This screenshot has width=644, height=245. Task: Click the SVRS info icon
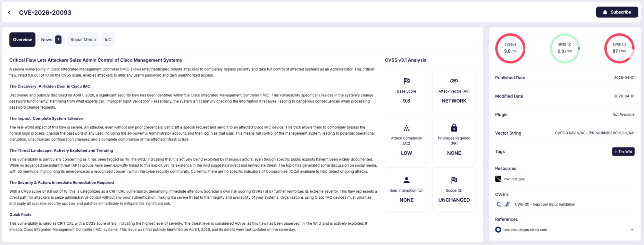(624, 44)
